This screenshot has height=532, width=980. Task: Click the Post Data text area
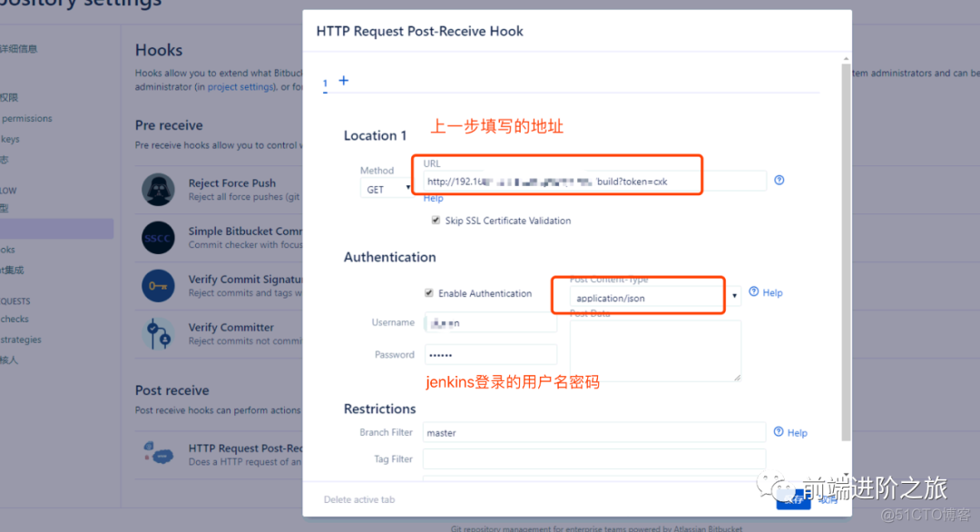(656, 350)
